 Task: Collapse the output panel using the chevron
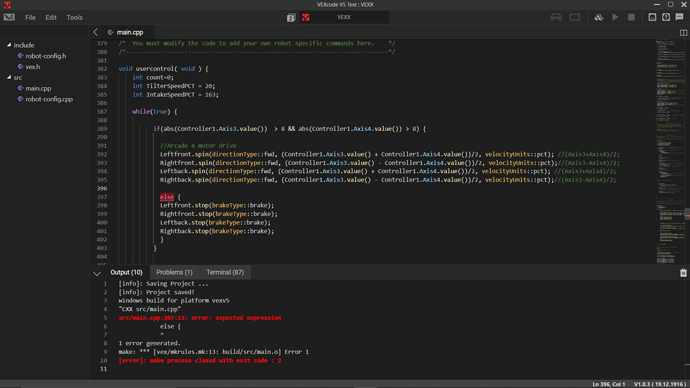(x=97, y=273)
